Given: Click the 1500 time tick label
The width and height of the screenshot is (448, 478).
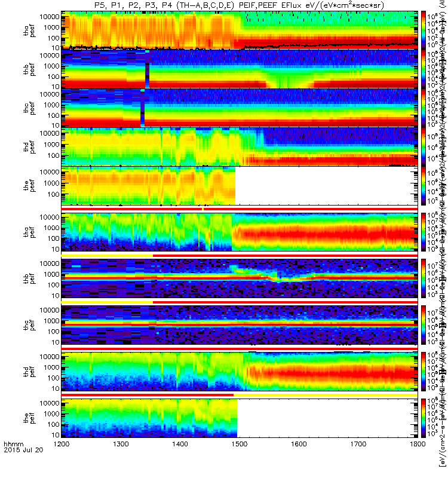Looking at the screenshot, I should [x=240, y=443].
